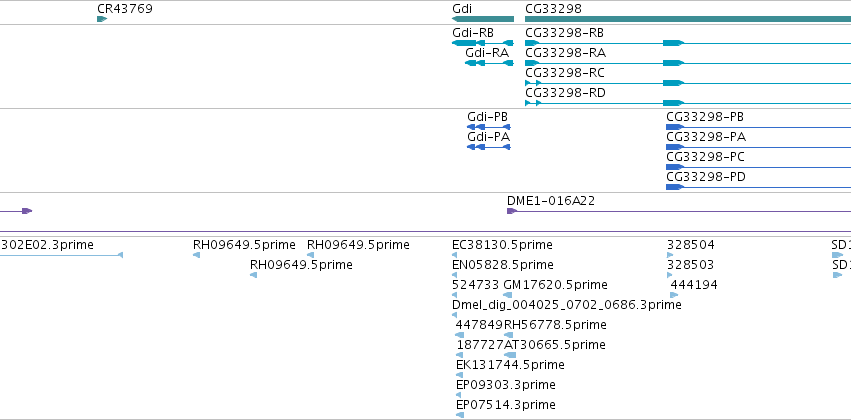Click the DME1-016A22 purple arrow feature
The height and width of the screenshot is (420, 851).
pyautogui.click(x=678, y=211)
